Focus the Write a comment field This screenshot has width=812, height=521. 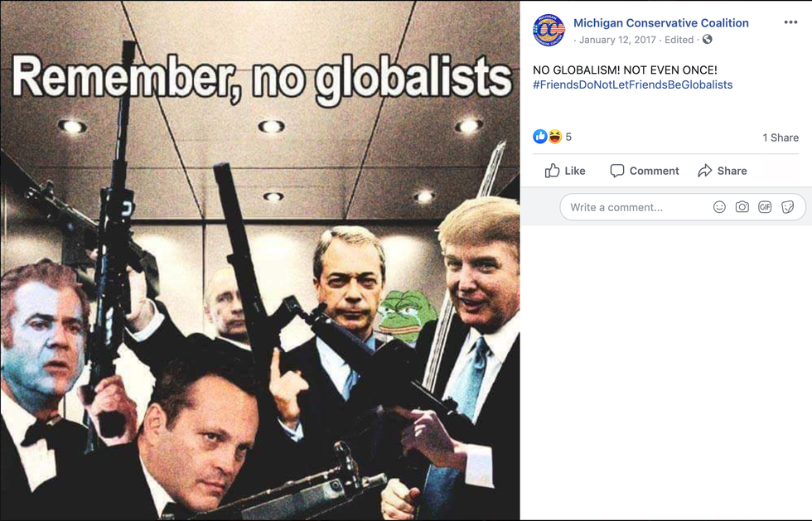[683, 207]
